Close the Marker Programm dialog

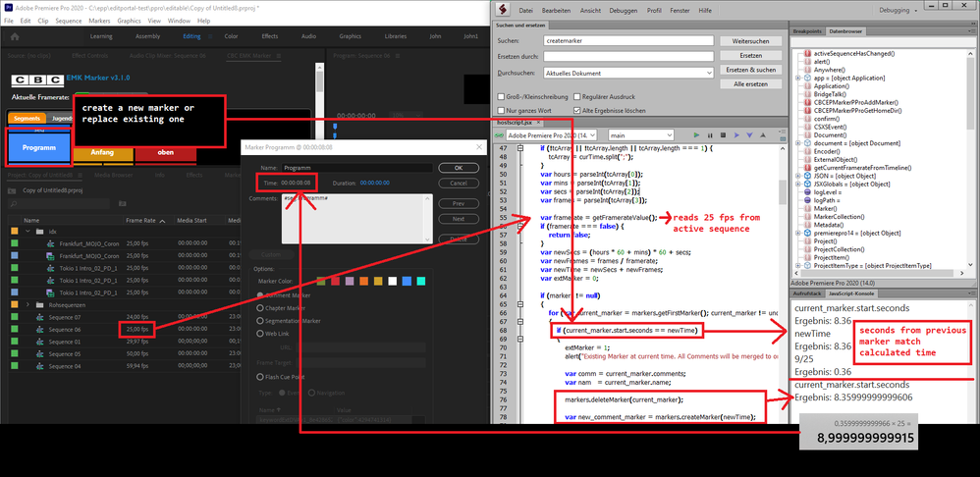click(479, 147)
